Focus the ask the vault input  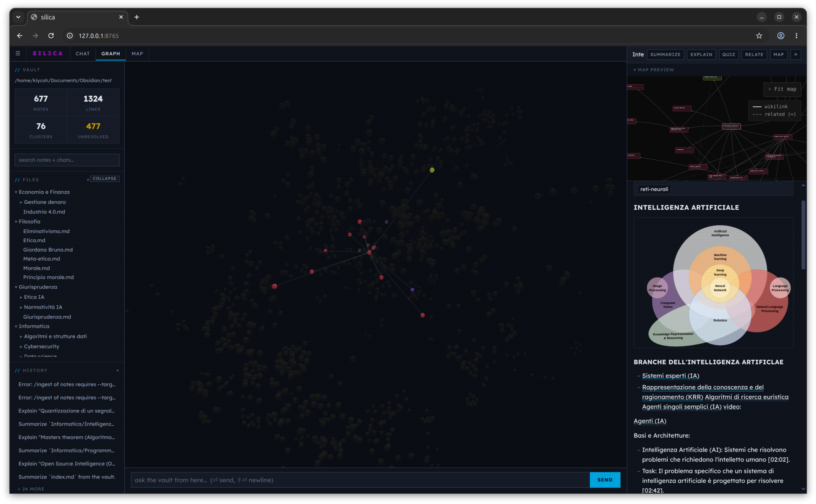pos(360,480)
